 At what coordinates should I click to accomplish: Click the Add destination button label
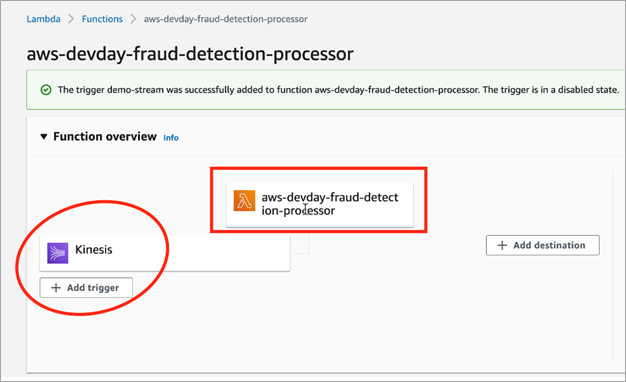pyautogui.click(x=549, y=245)
